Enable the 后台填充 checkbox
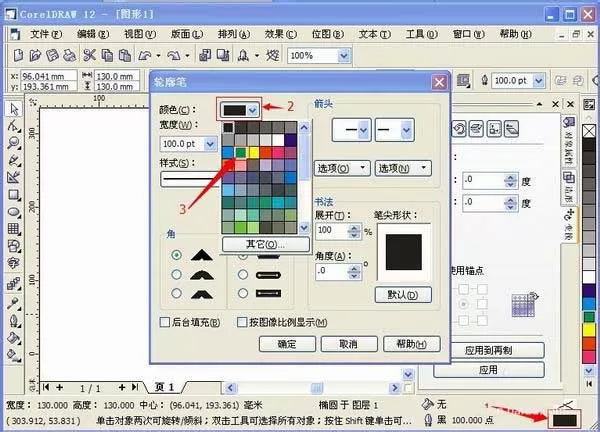Image resolution: width=600 pixels, height=432 pixels. tap(165, 322)
